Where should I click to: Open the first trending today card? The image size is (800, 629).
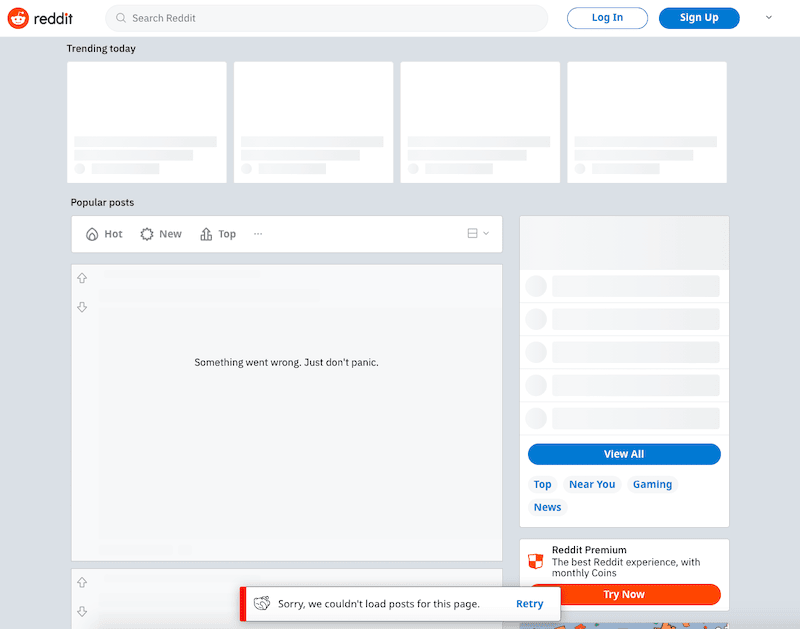pos(147,122)
